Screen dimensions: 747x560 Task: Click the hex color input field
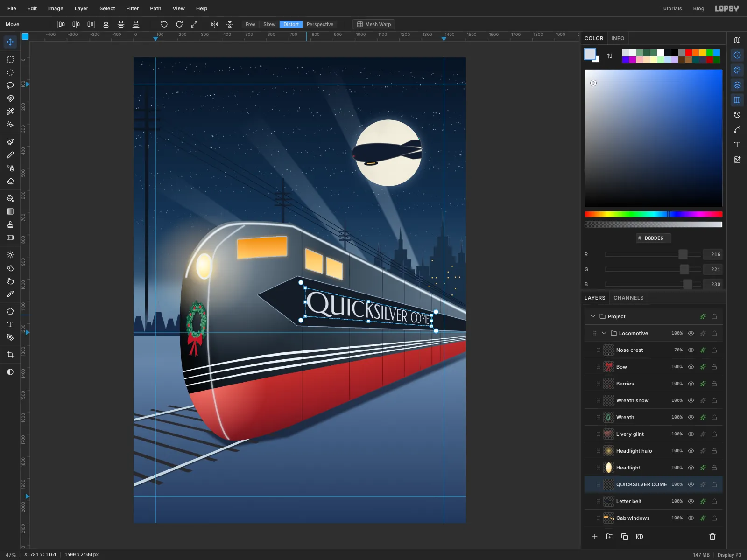click(x=654, y=238)
